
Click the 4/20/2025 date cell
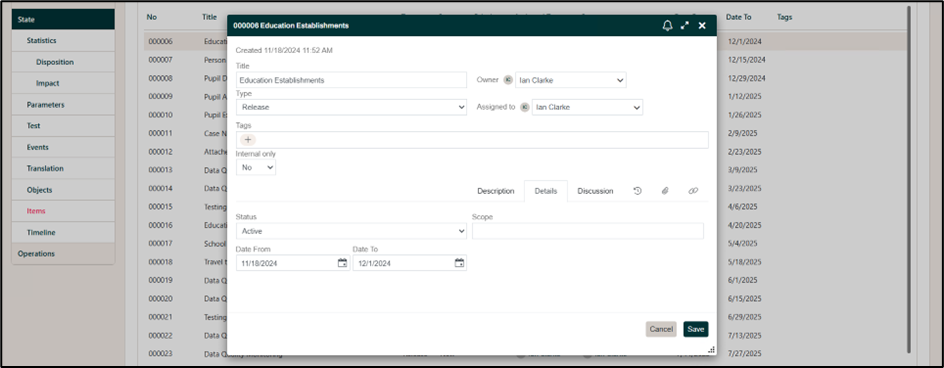[745, 225]
